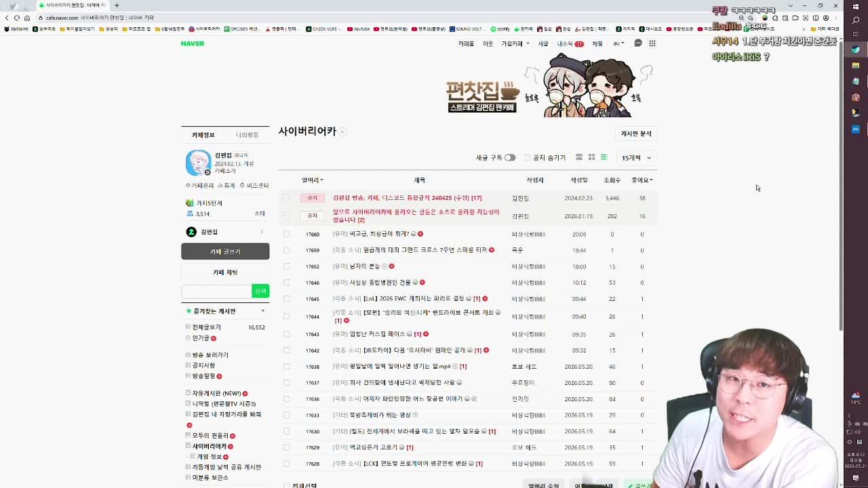Open 내소식 notifications menu
This screenshot has width=868, height=488.
coord(570,43)
